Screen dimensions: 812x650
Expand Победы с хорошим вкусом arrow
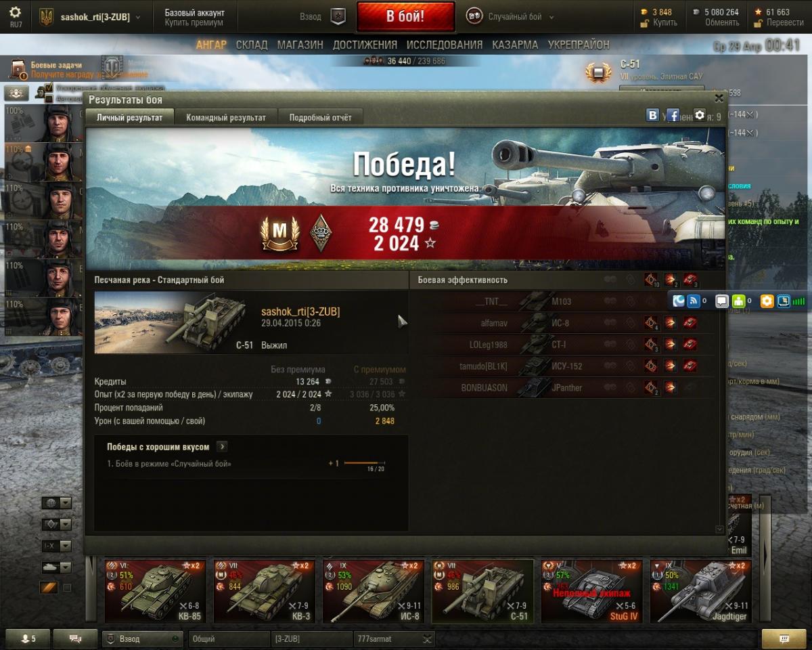(x=222, y=447)
